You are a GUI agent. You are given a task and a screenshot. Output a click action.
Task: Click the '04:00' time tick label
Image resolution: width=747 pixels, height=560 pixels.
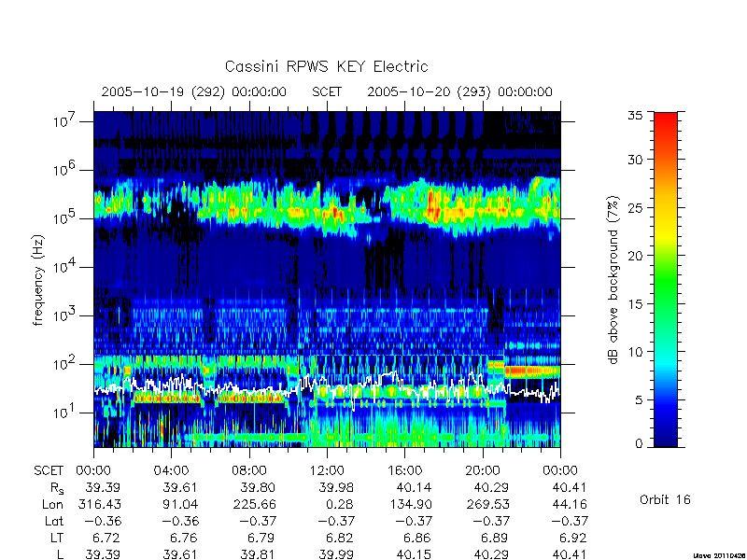171,471
